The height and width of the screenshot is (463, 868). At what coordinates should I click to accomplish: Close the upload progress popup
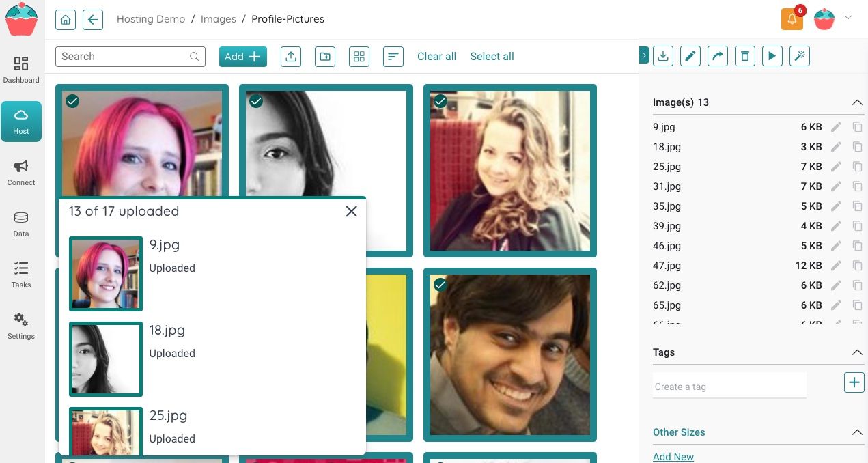352,212
